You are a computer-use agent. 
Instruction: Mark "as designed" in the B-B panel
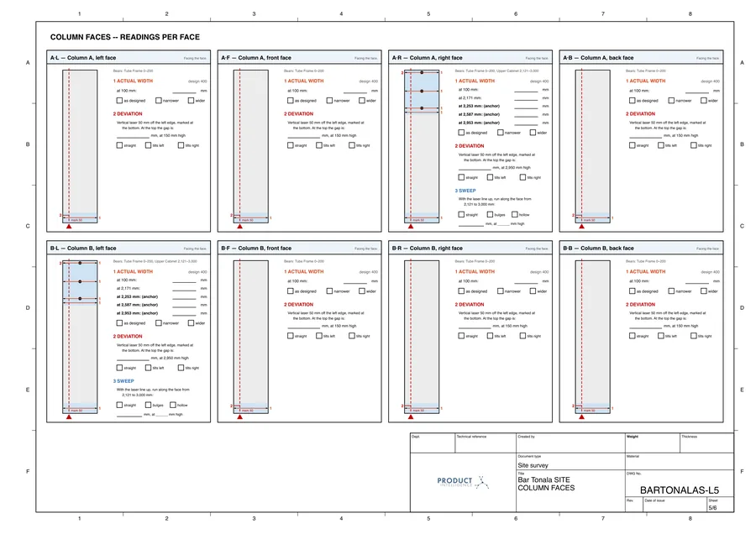[x=632, y=291]
